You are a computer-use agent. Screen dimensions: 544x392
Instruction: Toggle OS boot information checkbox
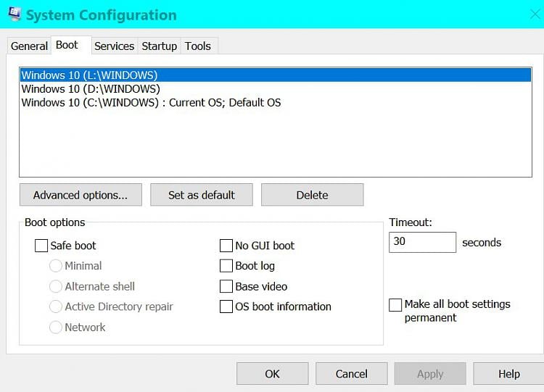[226, 306]
